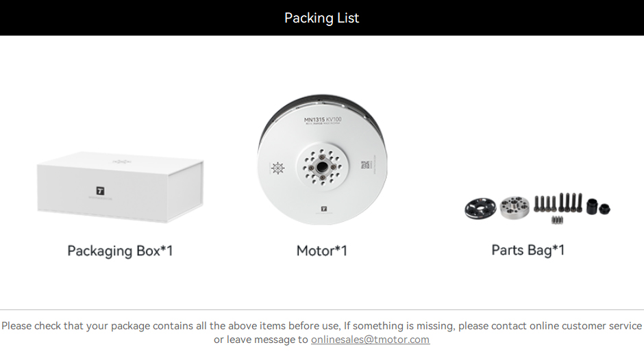
Task: Click the T logo at motor bottom
Action: pos(324,209)
